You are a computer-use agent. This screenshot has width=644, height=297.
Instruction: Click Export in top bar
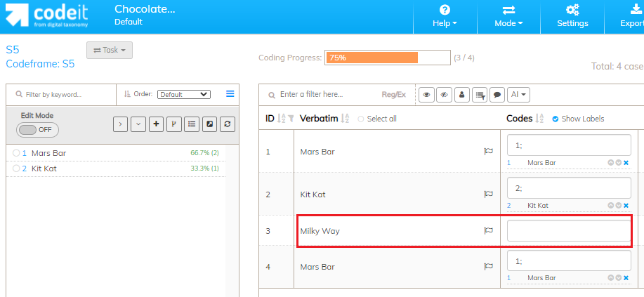(x=631, y=17)
